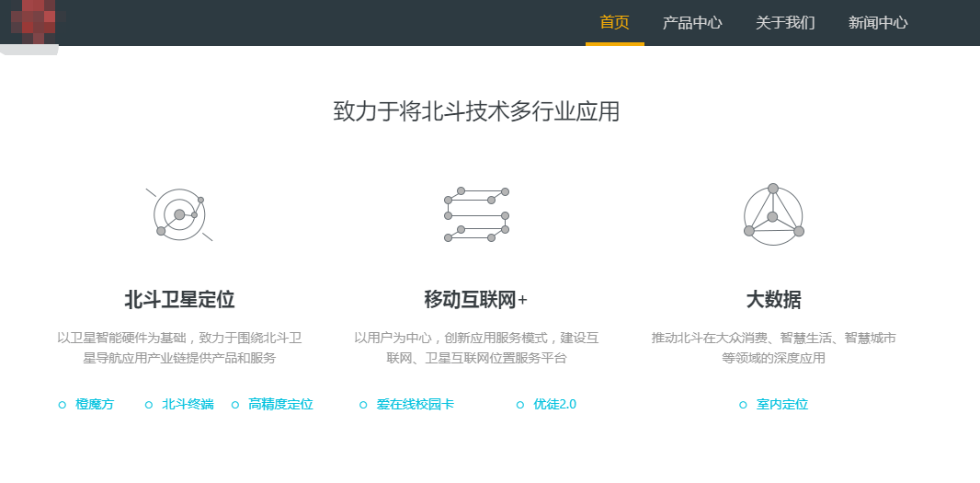Click the 北斗卫星定位 section heading
This screenshot has height=483, width=980.
click(179, 300)
